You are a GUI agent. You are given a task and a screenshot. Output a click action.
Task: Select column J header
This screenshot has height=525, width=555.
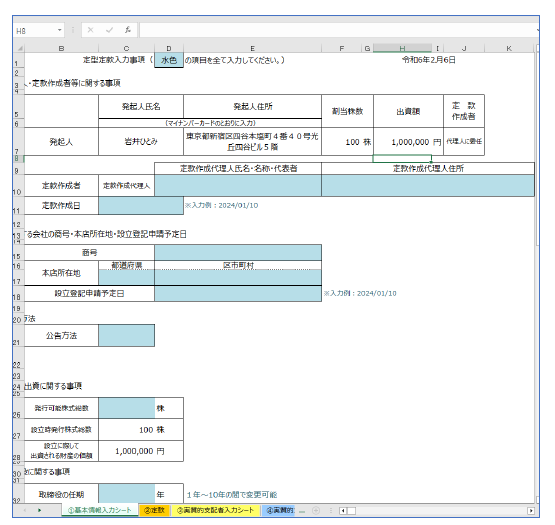pos(464,48)
